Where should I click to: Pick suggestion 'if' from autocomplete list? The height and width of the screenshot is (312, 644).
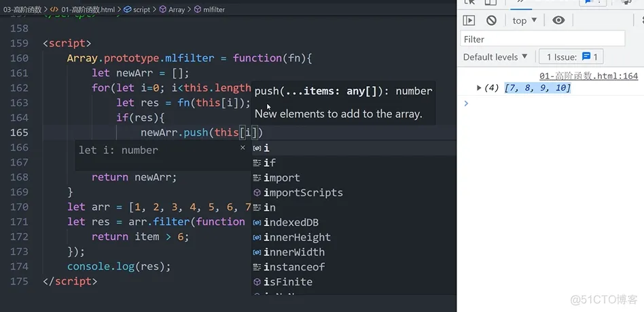[354, 163]
